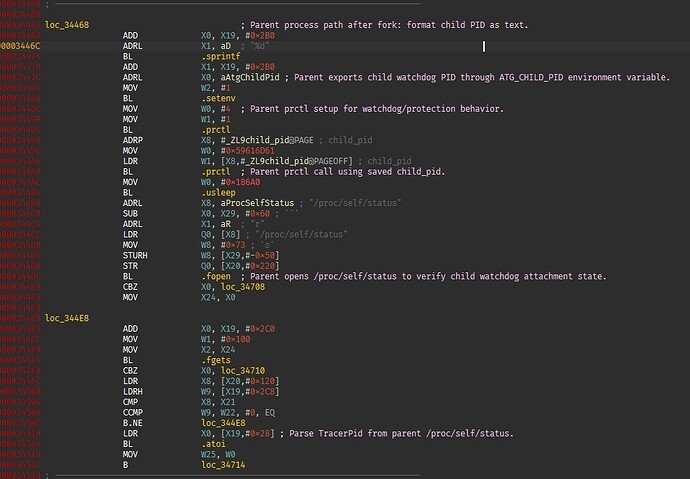Viewport: 690px width, 479px height.
Task: Click the LDRH mnemonic
Action: click(133, 391)
